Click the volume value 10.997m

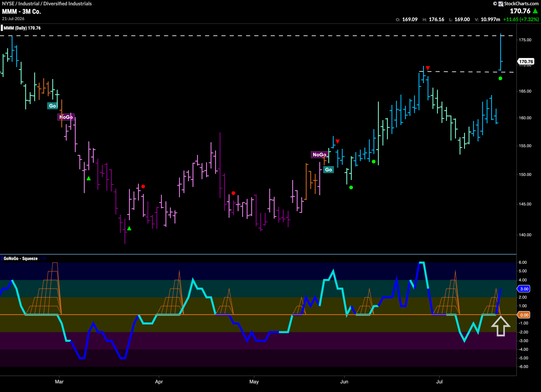490,20
